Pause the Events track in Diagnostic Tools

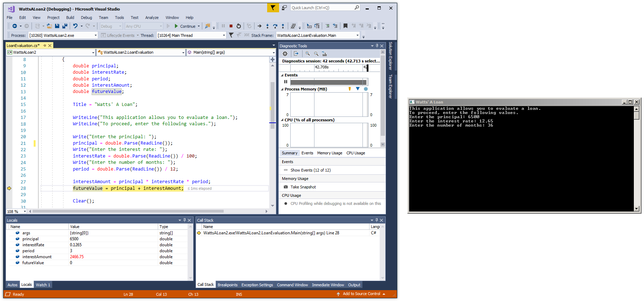[x=286, y=82]
